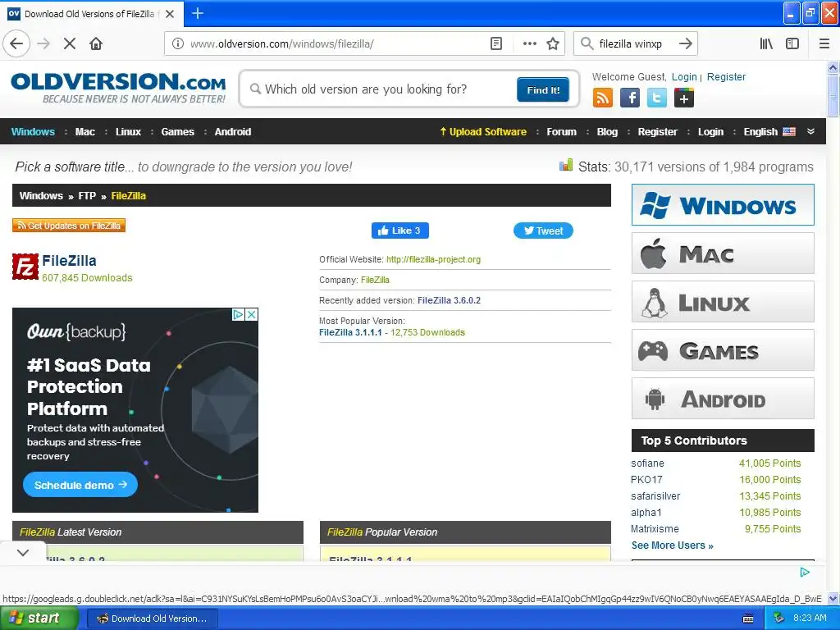Viewport: 840px width, 630px height.
Task: Go back with the browser back arrow
Action: [16, 43]
